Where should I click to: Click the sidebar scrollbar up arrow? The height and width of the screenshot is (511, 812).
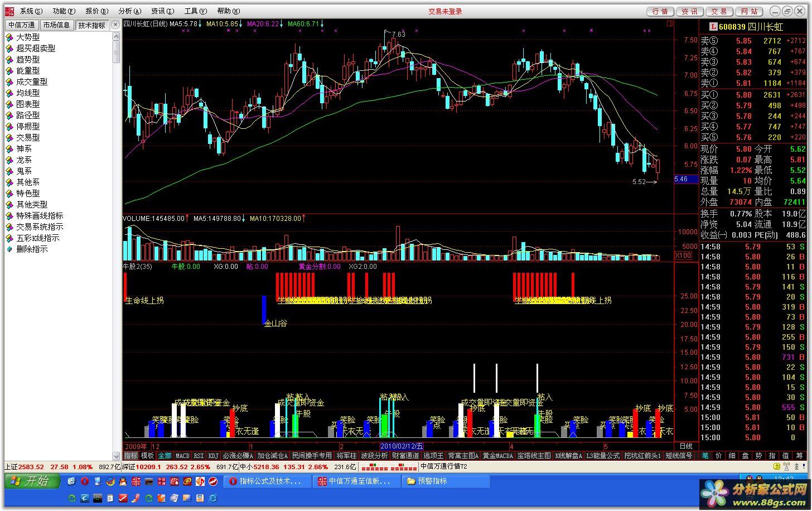coord(117,36)
